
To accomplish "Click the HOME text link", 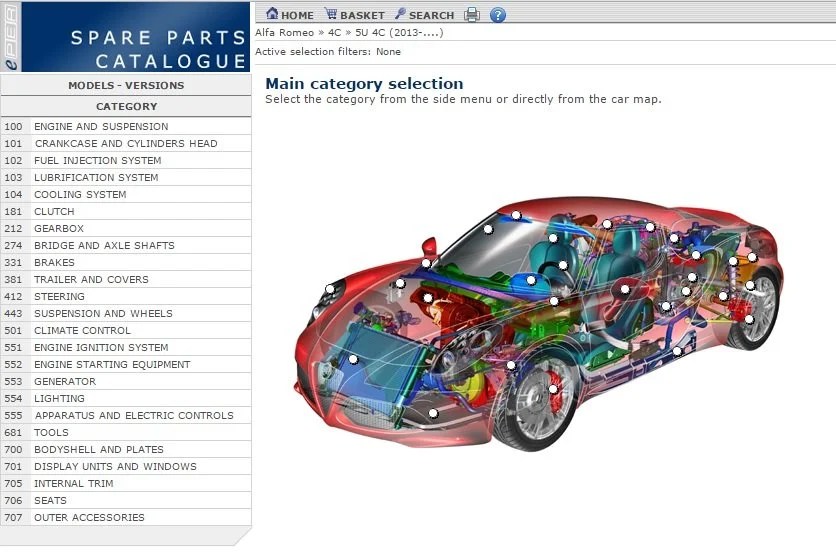I will 297,15.
